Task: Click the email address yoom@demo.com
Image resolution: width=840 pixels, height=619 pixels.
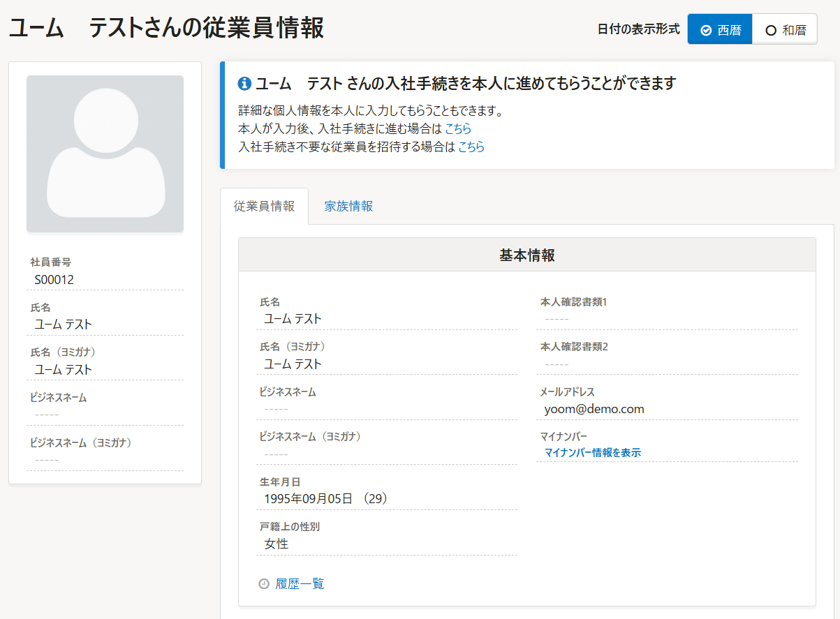Action: 594,409
